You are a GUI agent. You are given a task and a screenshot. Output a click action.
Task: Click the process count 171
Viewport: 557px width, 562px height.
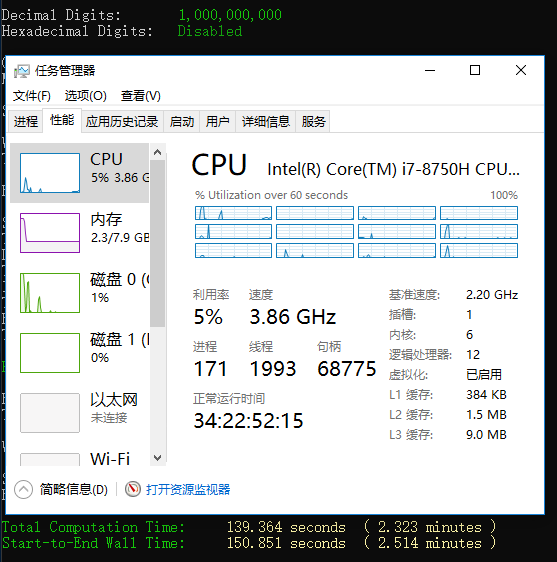[x=210, y=369]
